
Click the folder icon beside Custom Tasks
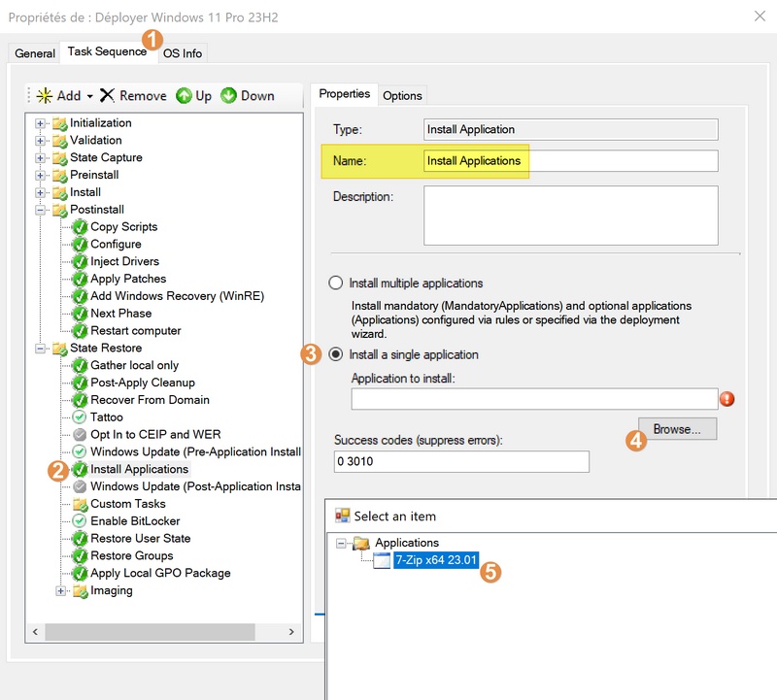(x=80, y=504)
